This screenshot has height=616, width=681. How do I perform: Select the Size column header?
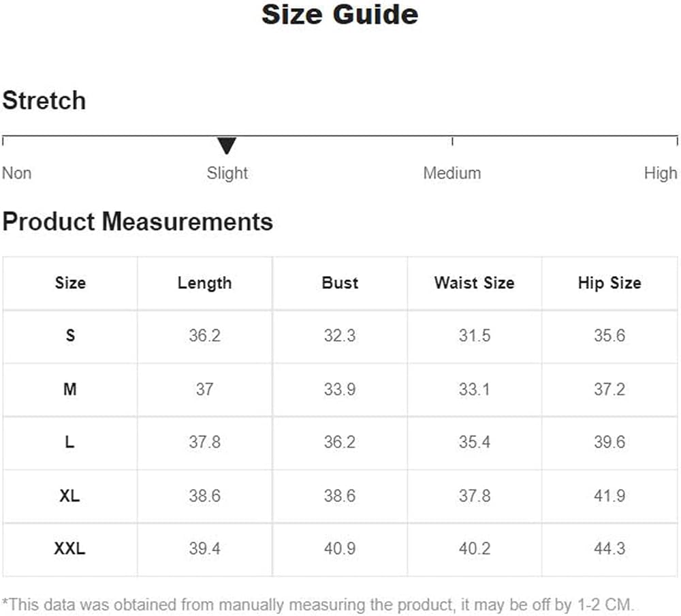[x=70, y=283]
